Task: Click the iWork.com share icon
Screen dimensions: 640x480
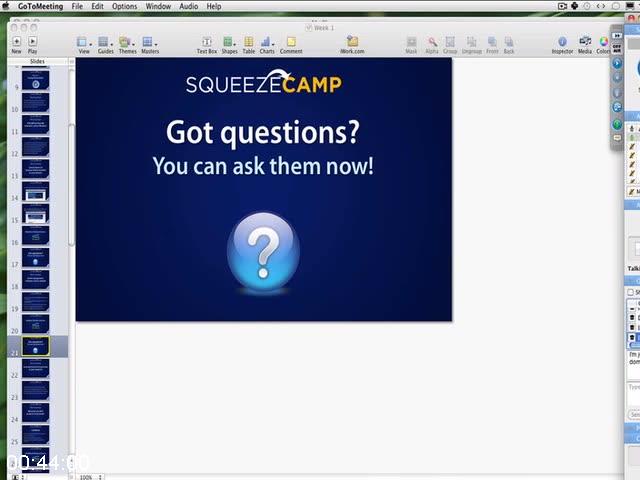Action: 352,41
